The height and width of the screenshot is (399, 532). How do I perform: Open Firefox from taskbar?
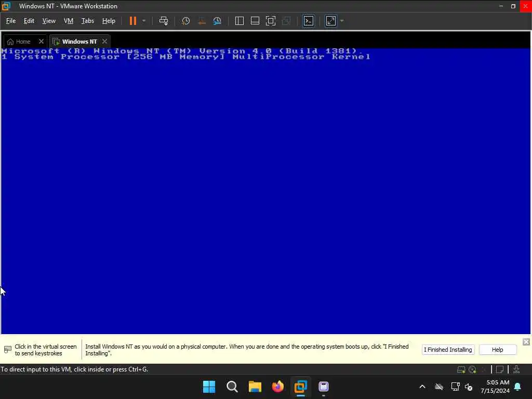277,387
